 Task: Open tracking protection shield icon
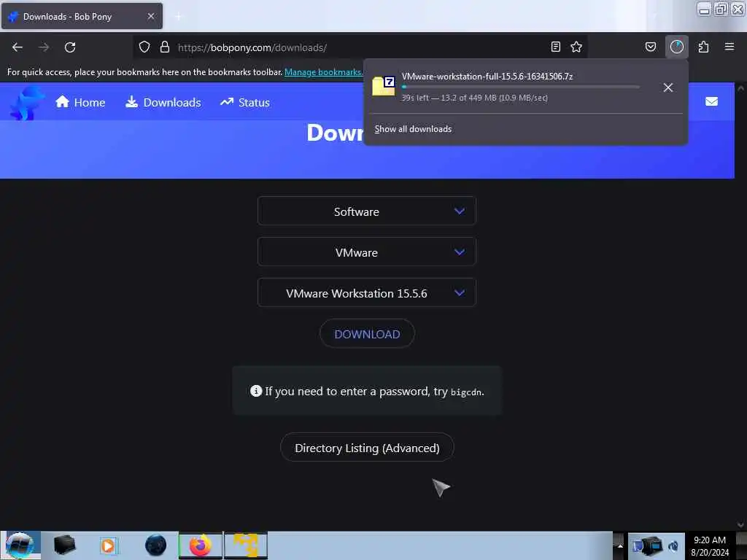pyautogui.click(x=144, y=47)
